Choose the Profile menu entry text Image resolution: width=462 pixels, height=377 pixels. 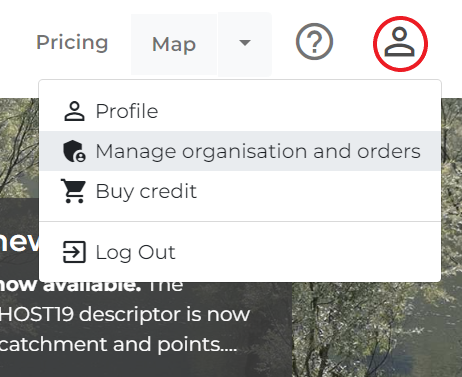(127, 111)
